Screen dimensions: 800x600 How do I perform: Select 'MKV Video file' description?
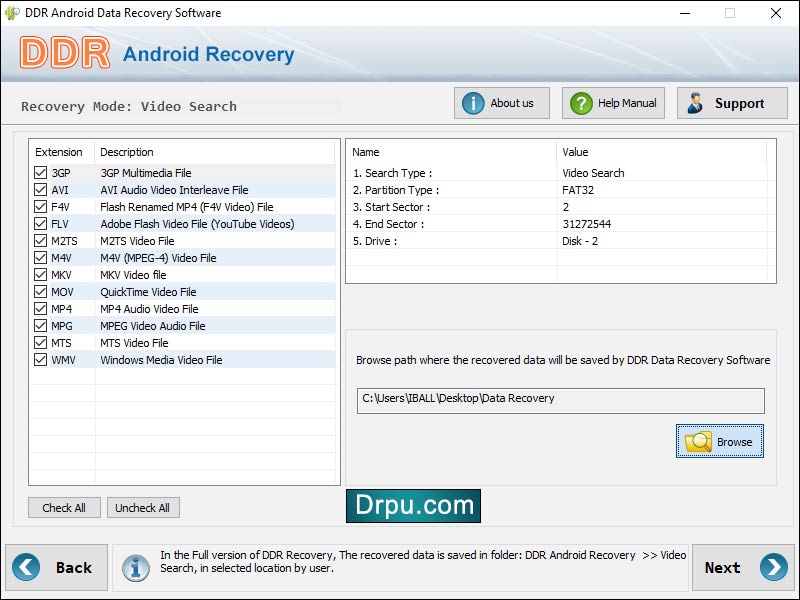click(x=133, y=275)
